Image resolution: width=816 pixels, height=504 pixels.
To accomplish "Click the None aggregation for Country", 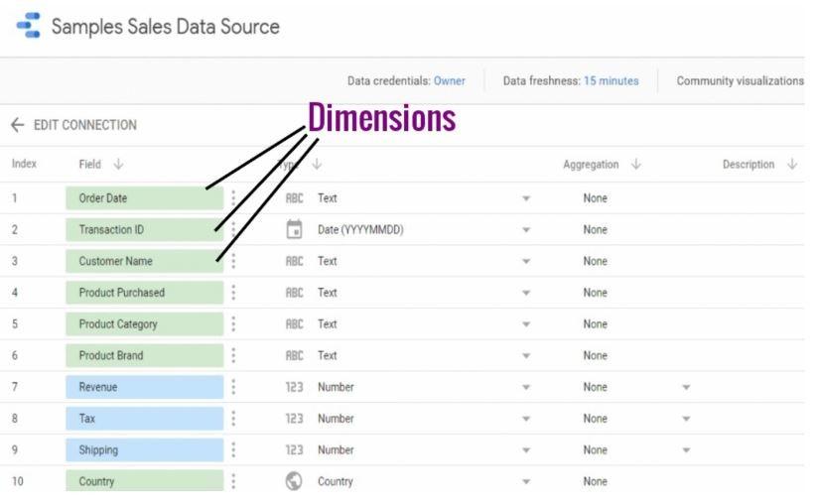I will [x=595, y=481].
